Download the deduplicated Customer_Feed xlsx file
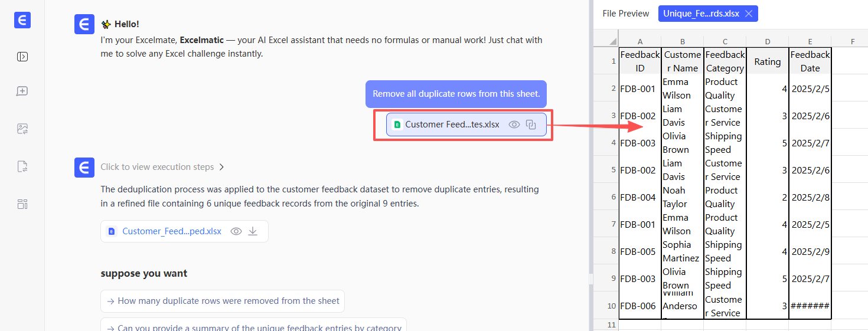868x331 pixels. pyautogui.click(x=253, y=231)
